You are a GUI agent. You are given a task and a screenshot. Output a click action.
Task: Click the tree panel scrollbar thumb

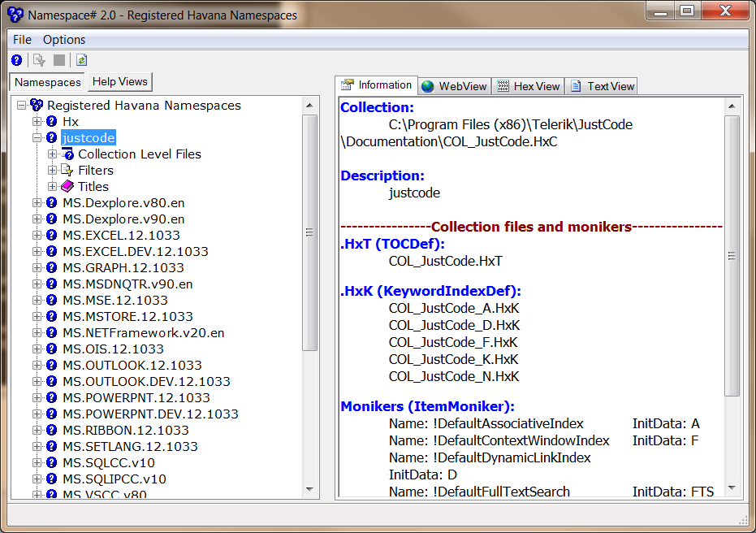click(309, 232)
